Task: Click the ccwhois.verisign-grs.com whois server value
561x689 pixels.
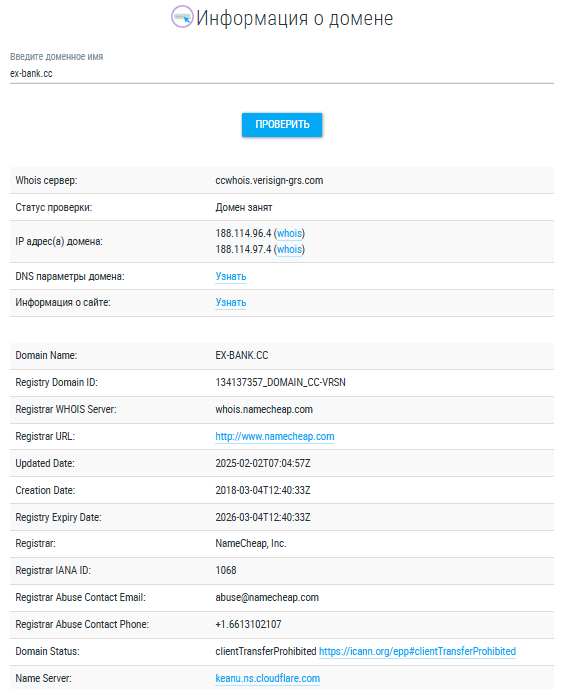Action: [269, 181]
